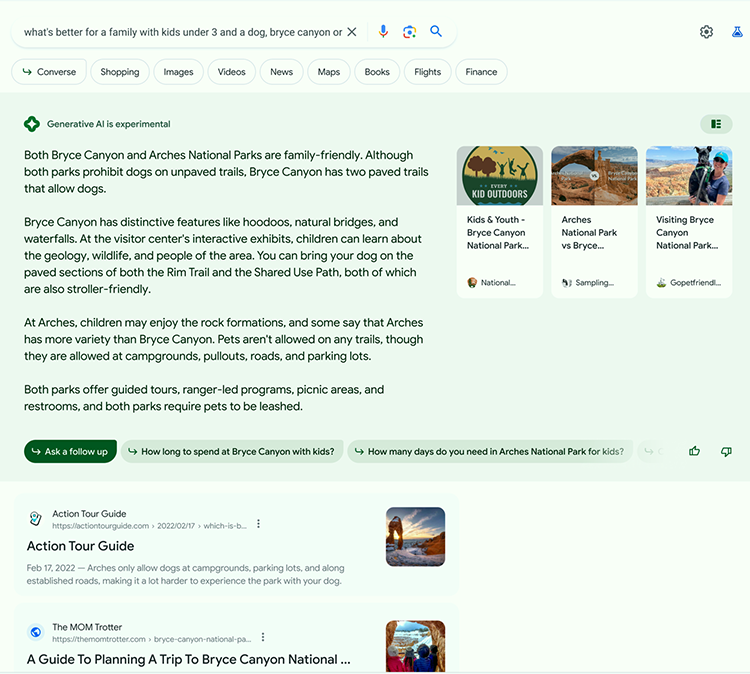Open more options for Action Tour Guide result
The image size is (750, 674).
pyautogui.click(x=258, y=524)
